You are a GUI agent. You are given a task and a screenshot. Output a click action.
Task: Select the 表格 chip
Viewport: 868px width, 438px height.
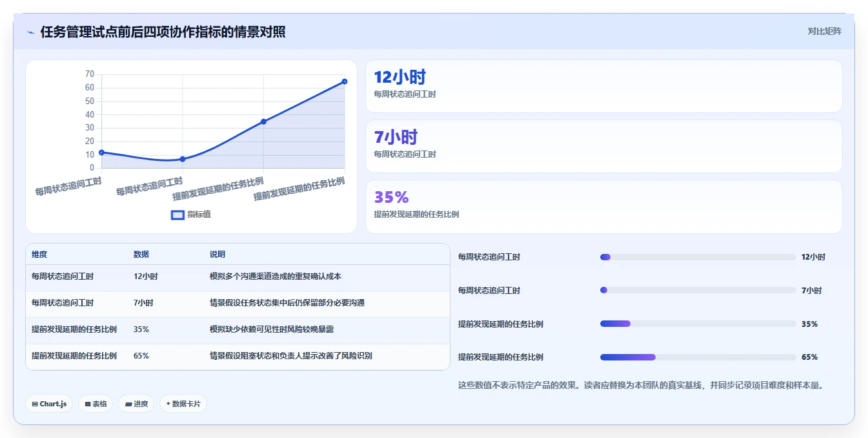click(x=96, y=404)
